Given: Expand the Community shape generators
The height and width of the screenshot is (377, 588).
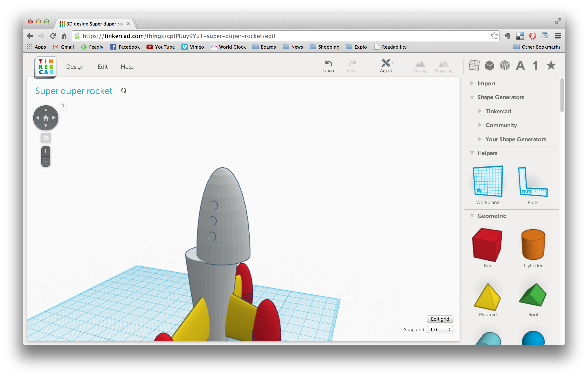Looking at the screenshot, I should coord(501,125).
